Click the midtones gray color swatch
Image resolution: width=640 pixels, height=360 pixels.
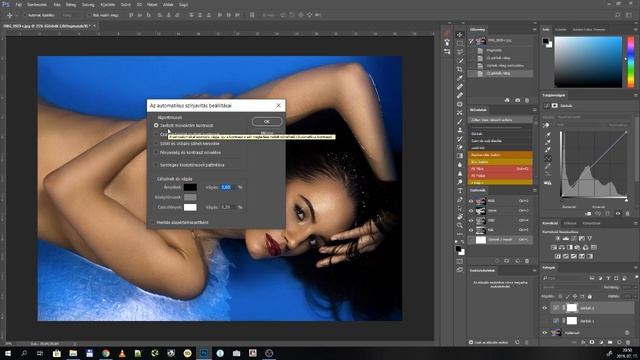pyautogui.click(x=190, y=197)
